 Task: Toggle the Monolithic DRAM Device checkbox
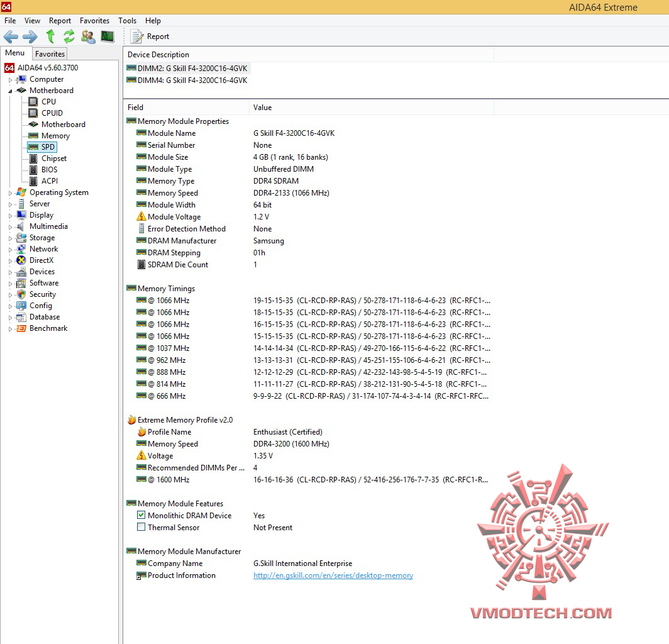click(x=141, y=515)
